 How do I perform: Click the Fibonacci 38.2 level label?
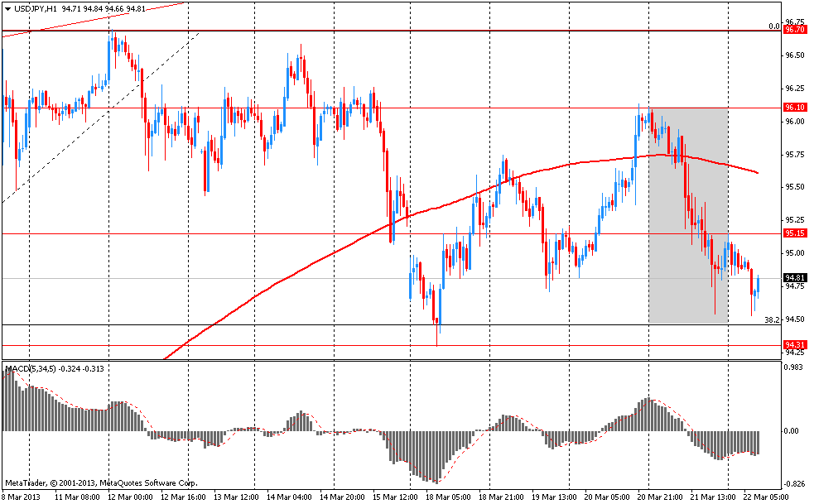tap(772, 320)
